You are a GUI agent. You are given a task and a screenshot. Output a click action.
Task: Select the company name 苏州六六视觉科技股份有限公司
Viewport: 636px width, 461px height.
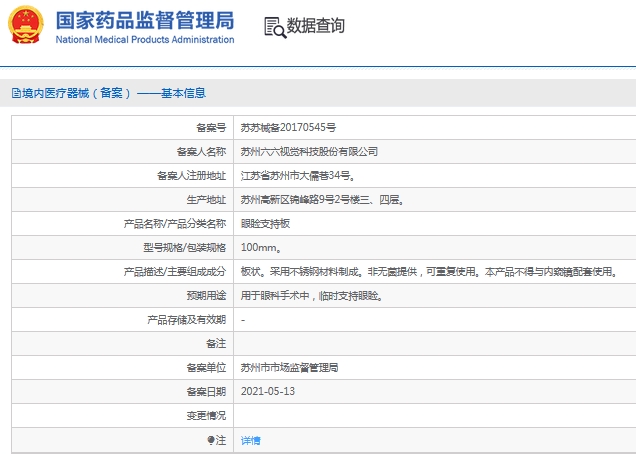(309, 152)
